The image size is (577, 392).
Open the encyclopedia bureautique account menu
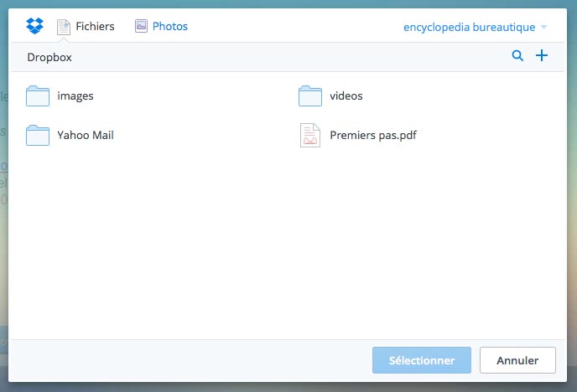coord(469,27)
